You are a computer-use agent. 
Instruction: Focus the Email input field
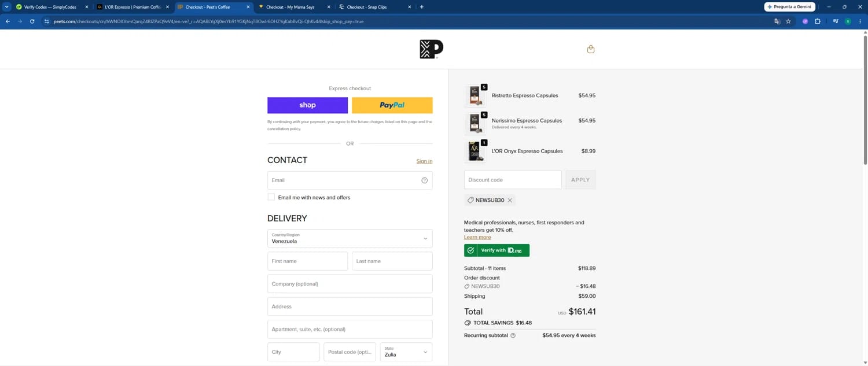pyautogui.click(x=350, y=180)
